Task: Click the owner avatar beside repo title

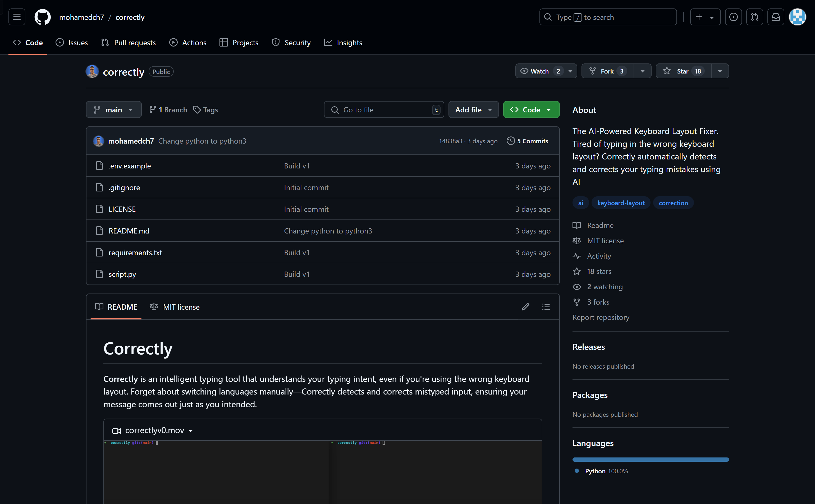Action: click(x=92, y=71)
